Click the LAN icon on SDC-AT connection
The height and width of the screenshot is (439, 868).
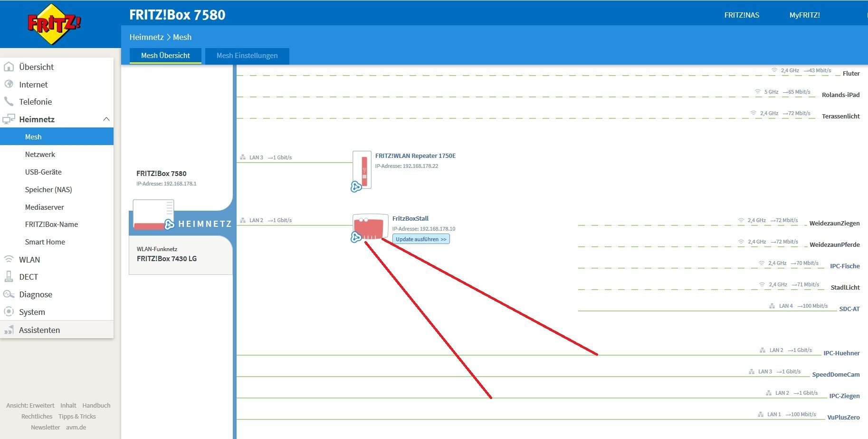772,306
